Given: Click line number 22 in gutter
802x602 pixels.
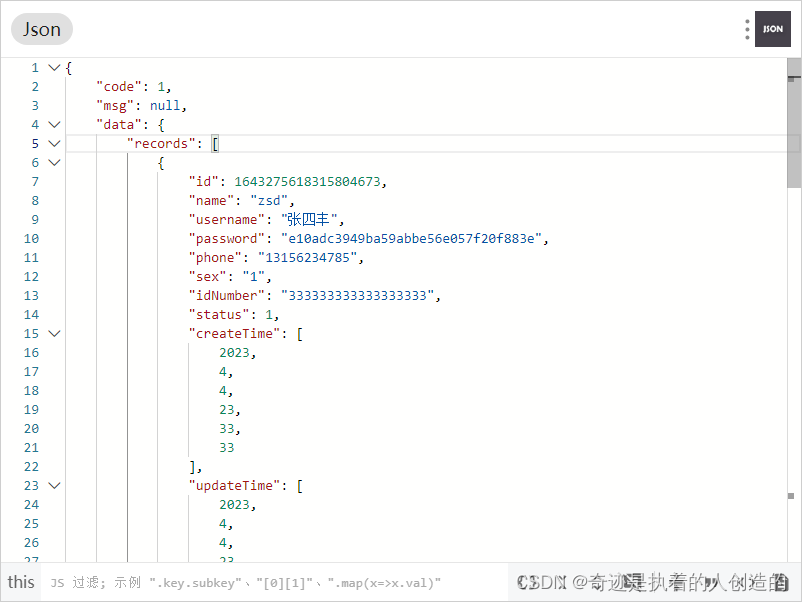Looking at the screenshot, I should [31, 466].
